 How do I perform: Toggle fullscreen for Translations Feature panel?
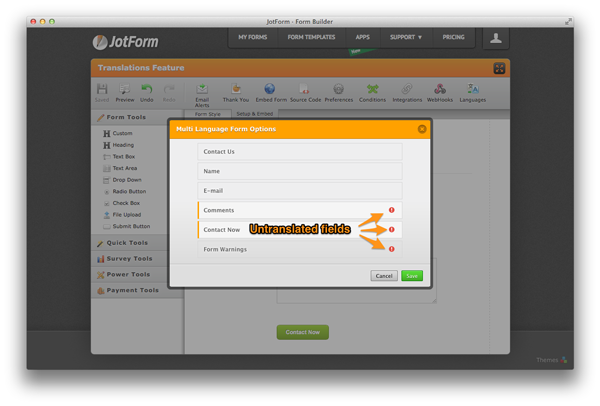pos(499,68)
